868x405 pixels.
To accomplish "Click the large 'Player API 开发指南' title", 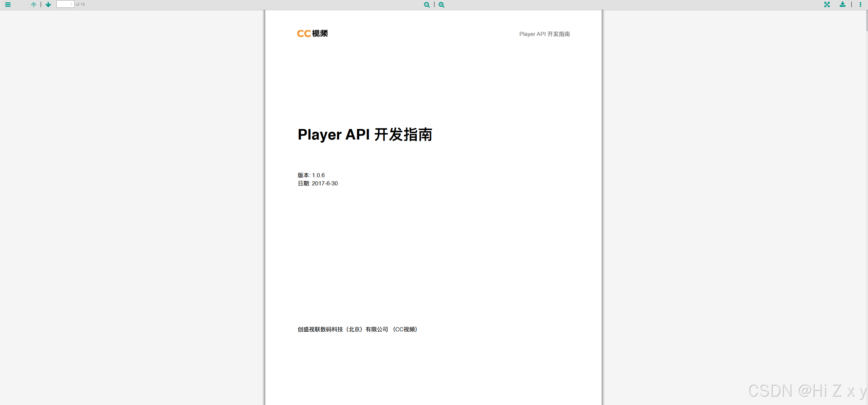I will (365, 134).
